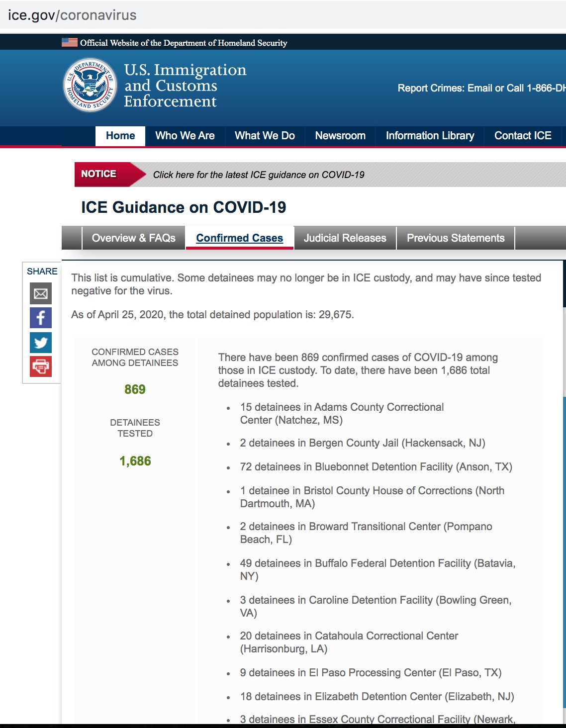Click the green 1,686 detainees tested number
The height and width of the screenshot is (728, 566).
tap(135, 461)
